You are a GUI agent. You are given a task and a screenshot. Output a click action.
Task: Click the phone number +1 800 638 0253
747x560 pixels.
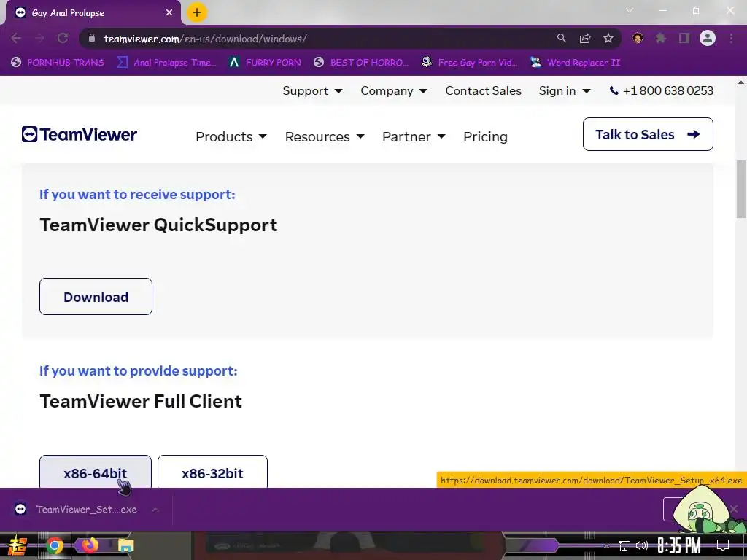[668, 90]
